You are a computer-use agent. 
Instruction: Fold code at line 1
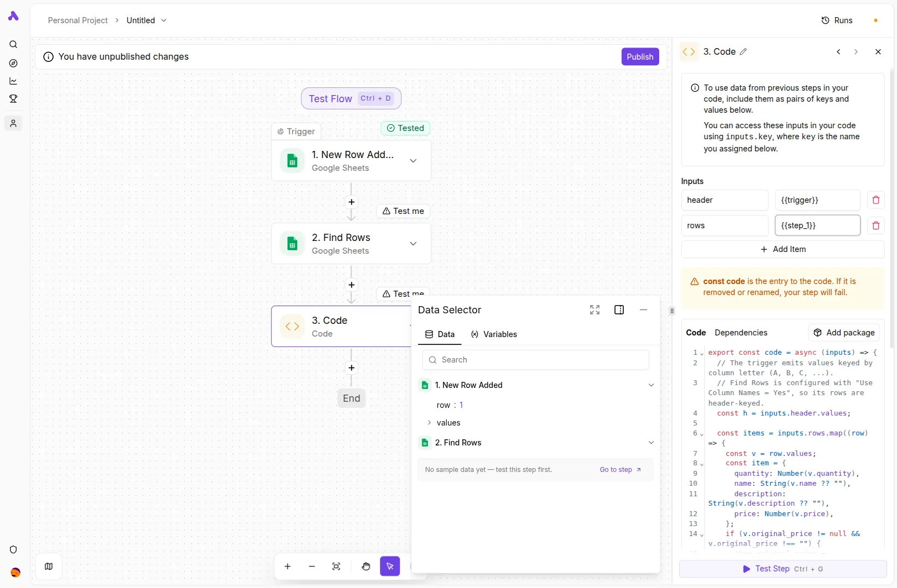pos(702,354)
